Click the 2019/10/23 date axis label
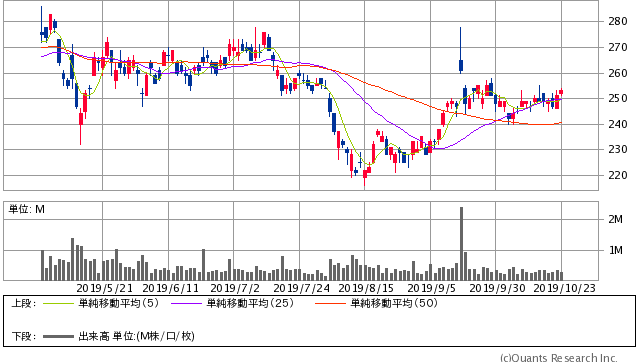 click(x=564, y=288)
